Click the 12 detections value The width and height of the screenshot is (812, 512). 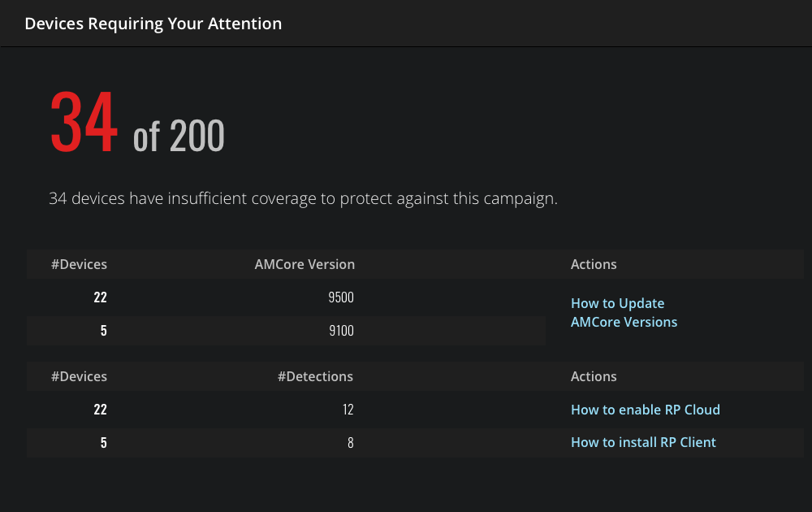click(x=348, y=410)
